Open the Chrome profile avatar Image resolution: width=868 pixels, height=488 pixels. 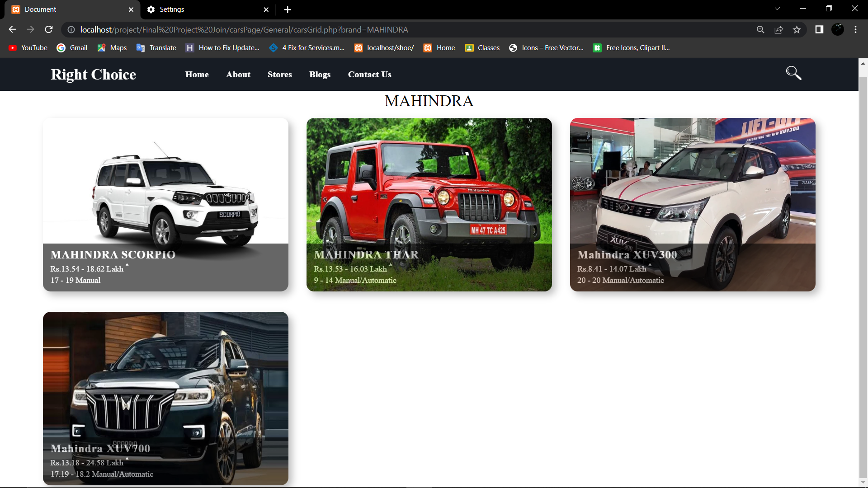[x=838, y=29]
